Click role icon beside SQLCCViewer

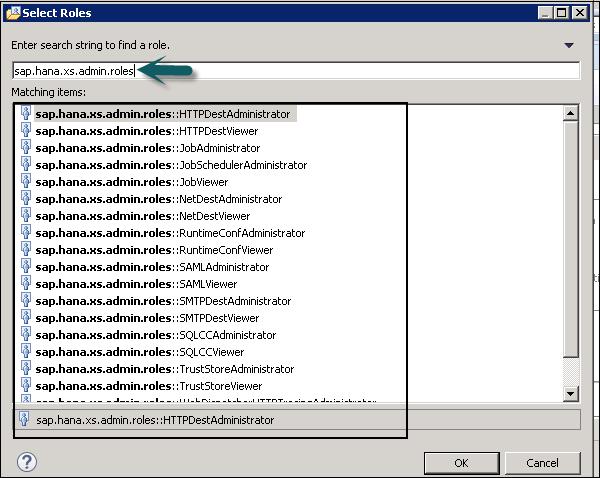pyautogui.click(x=26, y=351)
